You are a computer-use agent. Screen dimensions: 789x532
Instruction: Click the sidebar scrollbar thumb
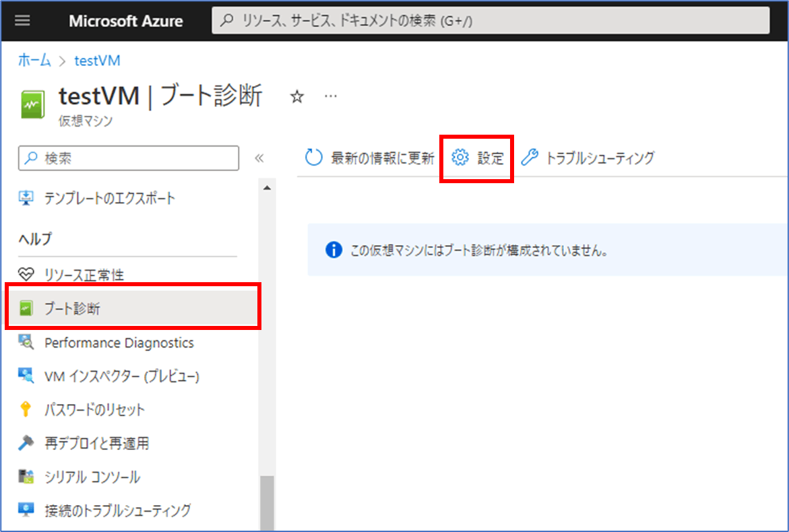(x=267, y=503)
